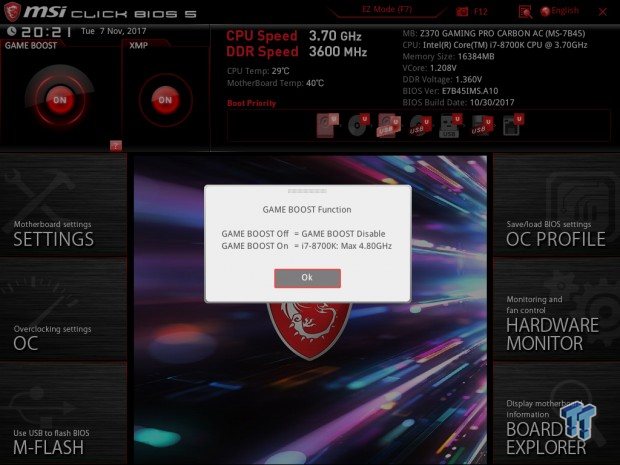Select the hard disk boot device icon
620x465 pixels.
[327, 125]
